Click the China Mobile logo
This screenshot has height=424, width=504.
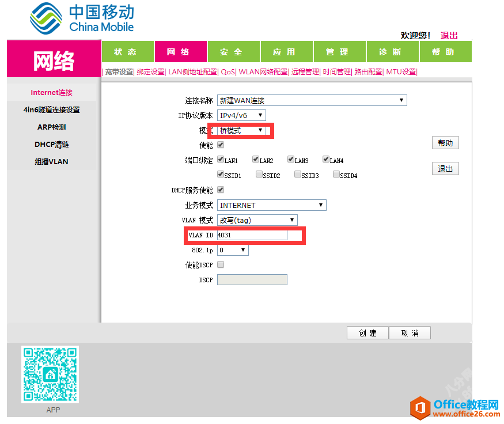click(x=82, y=18)
